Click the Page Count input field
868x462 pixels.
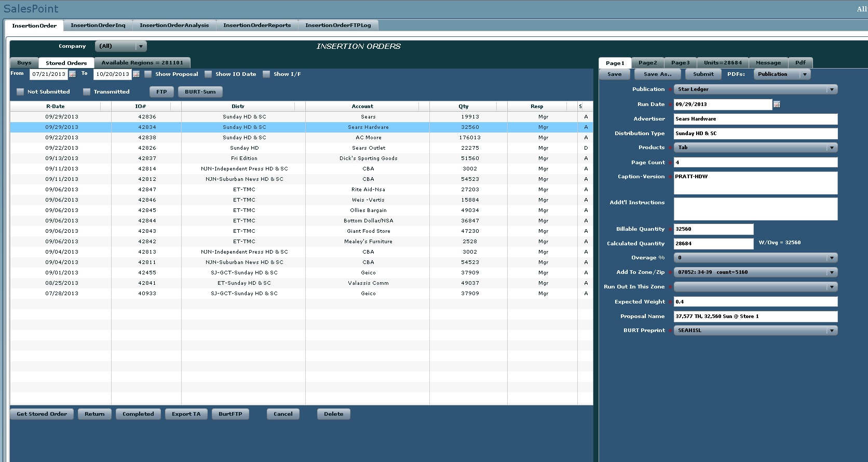point(755,163)
